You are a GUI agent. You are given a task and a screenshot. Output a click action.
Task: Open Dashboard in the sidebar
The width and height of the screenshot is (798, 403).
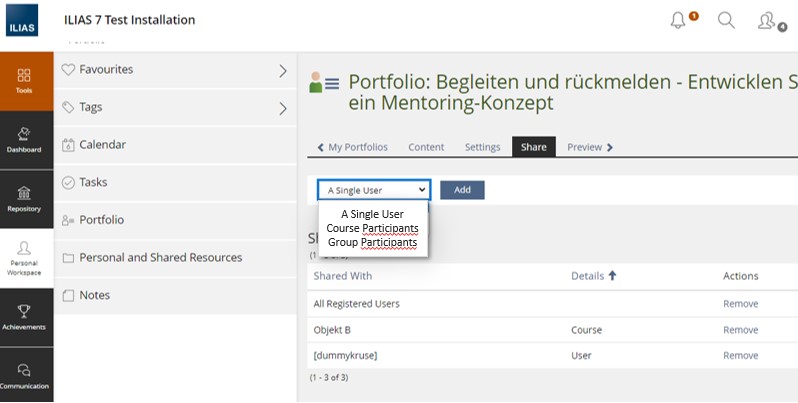[x=25, y=139]
